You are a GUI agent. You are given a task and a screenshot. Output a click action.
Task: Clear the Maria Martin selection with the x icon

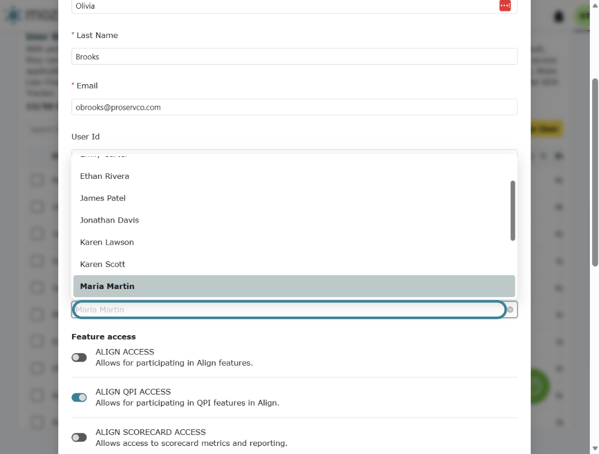pyautogui.click(x=510, y=310)
